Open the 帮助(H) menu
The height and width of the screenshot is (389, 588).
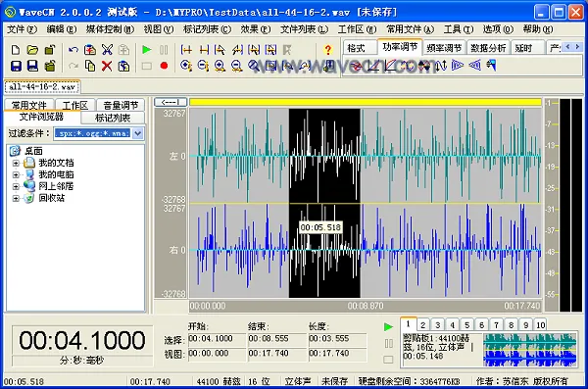pos(538,29)
